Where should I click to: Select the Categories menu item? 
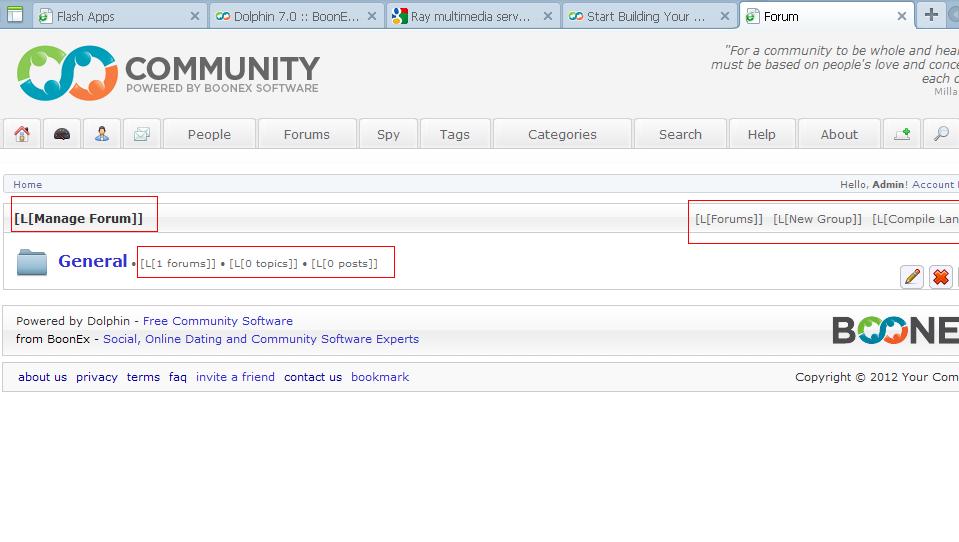[x=562, y=134]
